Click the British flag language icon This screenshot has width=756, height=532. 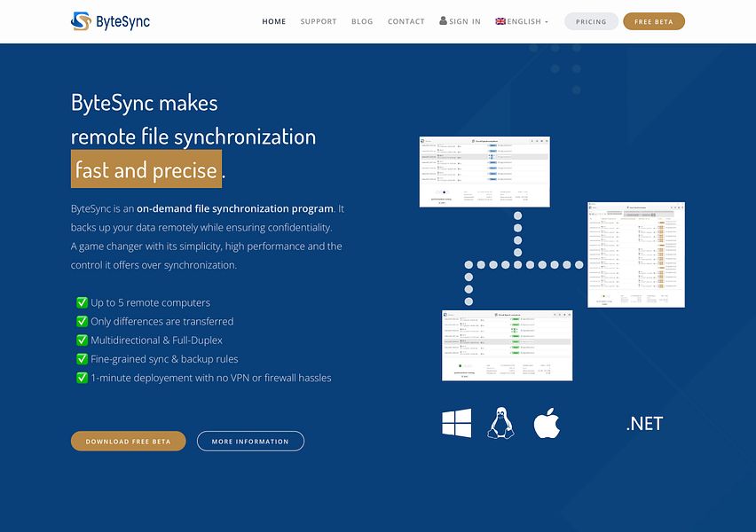500,20
